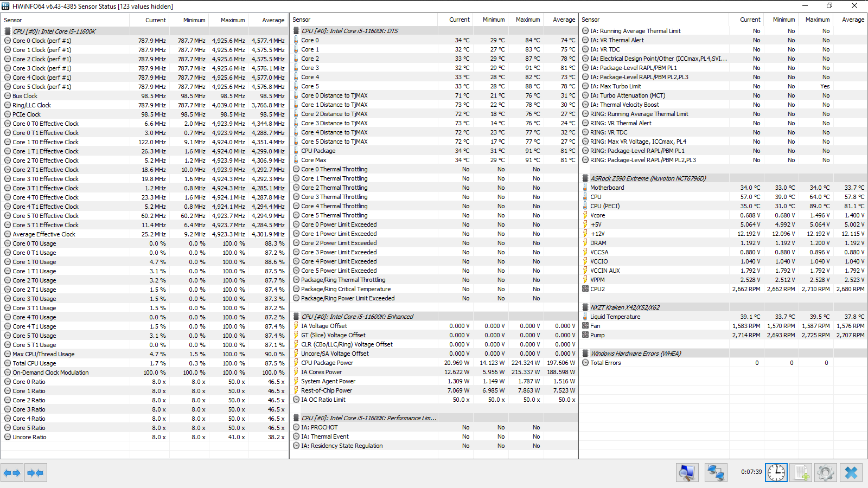The height and width of the screenshot is (488, 868).
Task: Click thermometer icon next to CPU Package
Action: pos(296,151)
